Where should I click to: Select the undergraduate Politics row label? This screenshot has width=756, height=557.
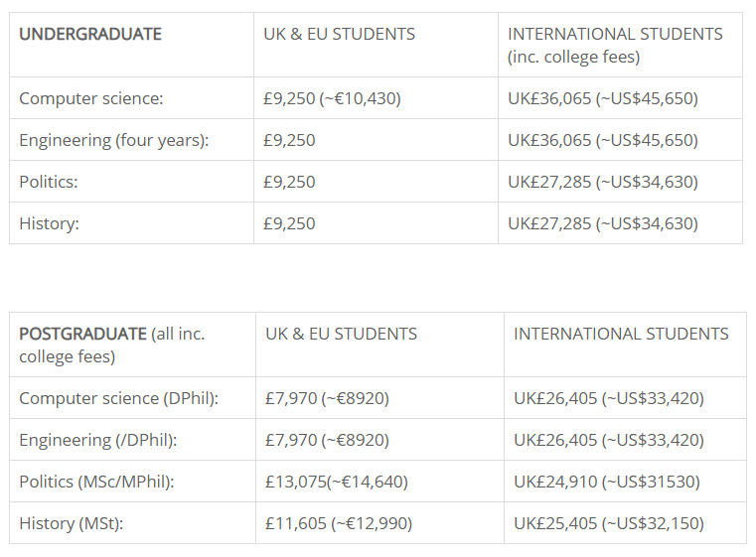click(49, 182)
